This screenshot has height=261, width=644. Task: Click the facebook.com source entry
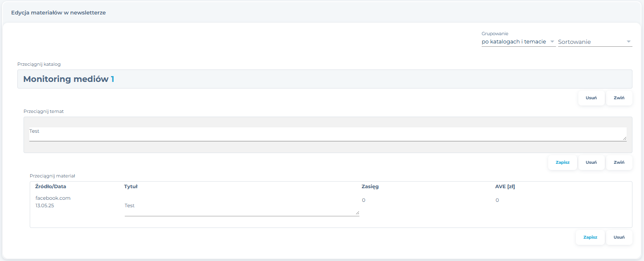[x=53, y=198]
